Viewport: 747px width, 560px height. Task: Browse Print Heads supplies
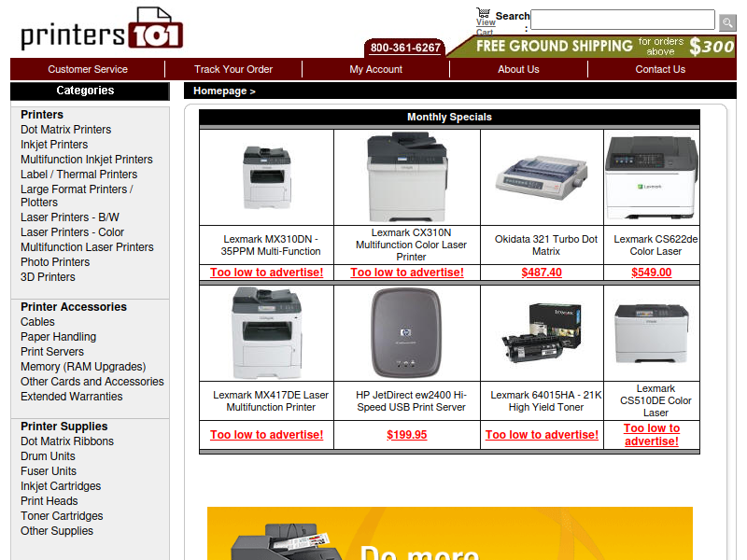tap(49, 501)
